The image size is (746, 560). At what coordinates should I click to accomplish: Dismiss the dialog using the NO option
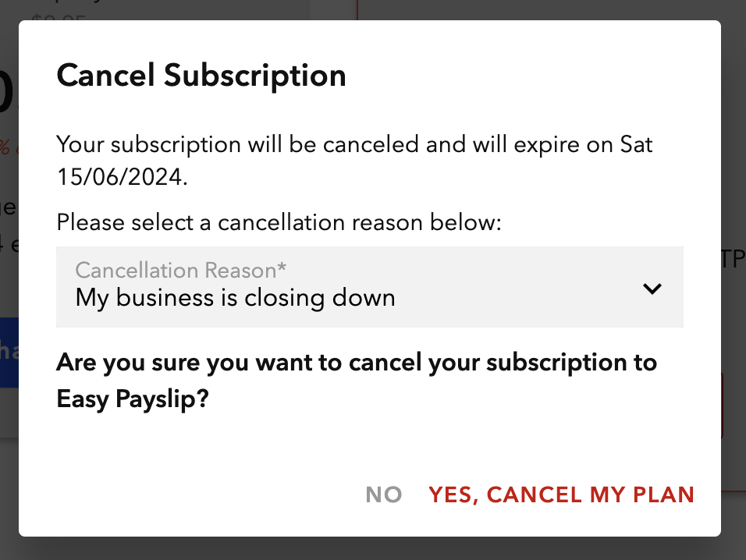click(x=383, y=494)
